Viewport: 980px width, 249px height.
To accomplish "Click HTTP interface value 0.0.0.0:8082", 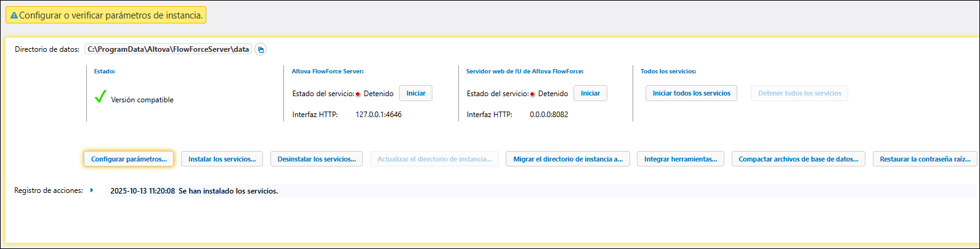I will (549, 115).
